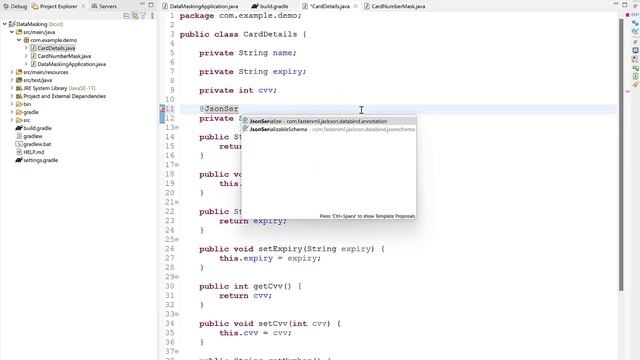The width and height of the screenshot is (640, 360).
Task: Expand CardNumberMask.java in the tree
Action: pos(26,56)
